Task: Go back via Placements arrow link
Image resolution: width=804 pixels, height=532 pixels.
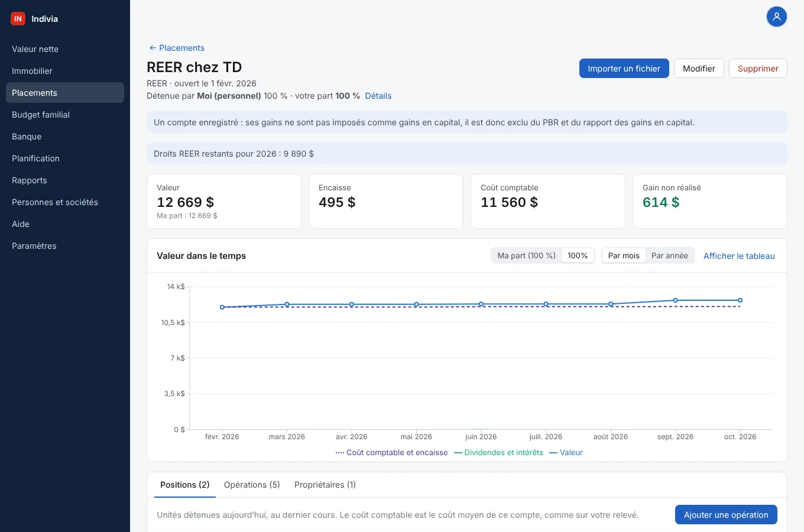Action: pyautogui.click(x=177, y=48)
